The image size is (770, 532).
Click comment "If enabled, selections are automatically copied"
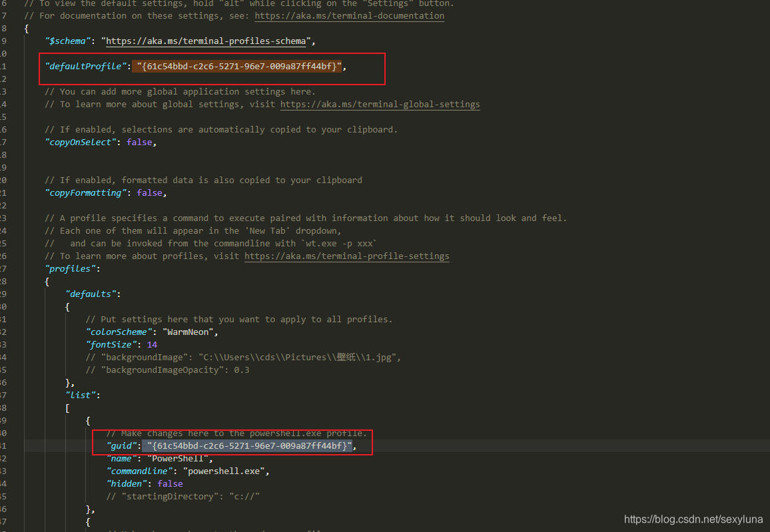[221, 130]
